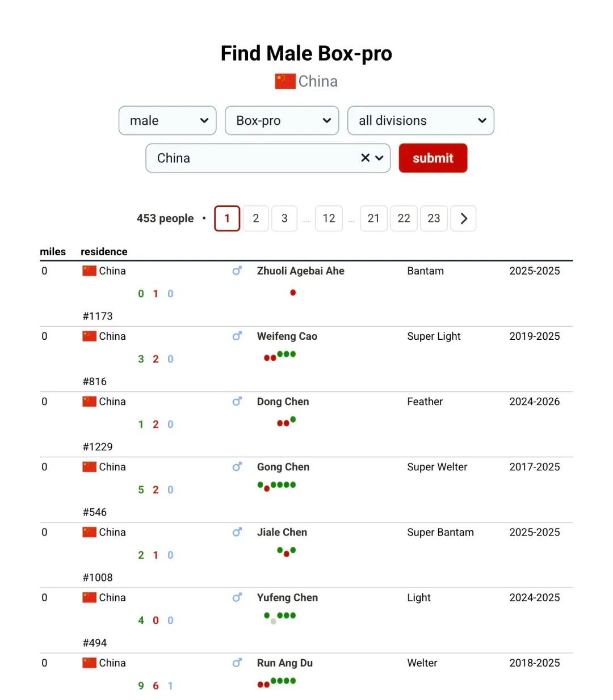The width and height of the screenshot is (613, 700).
Task: Click male icon beside Weifeng Cao
Action: [237, 336]
